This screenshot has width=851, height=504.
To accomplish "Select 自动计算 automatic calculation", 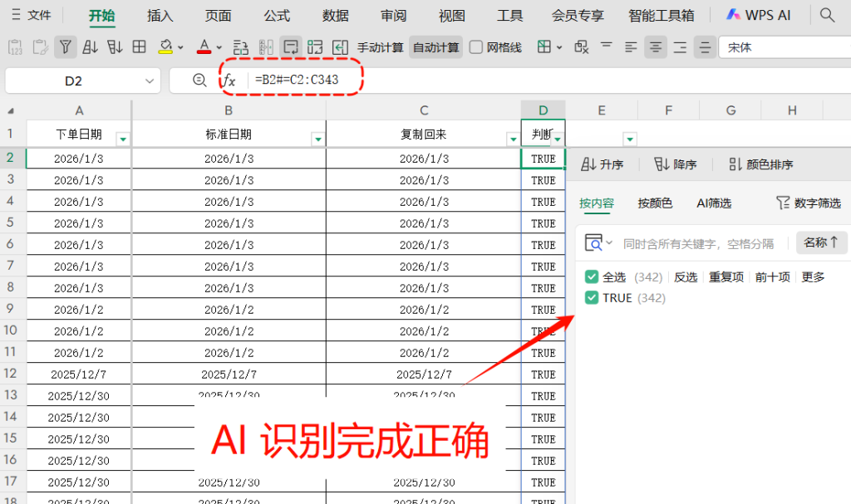I will 435,47.
